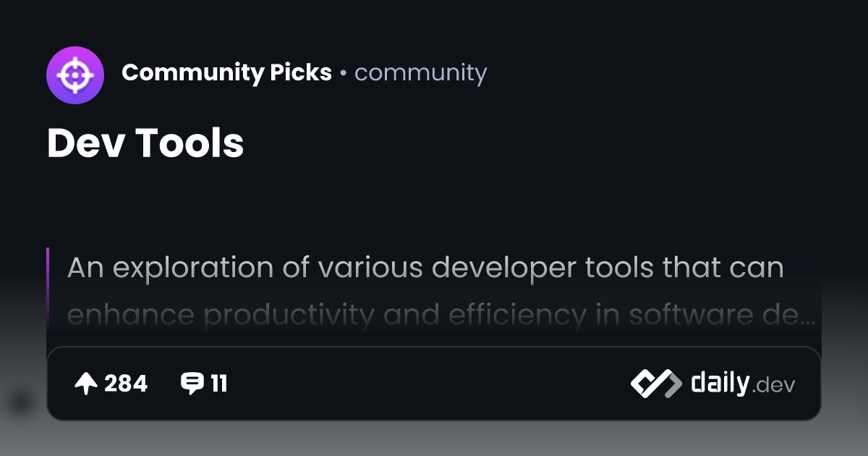Viewport: 868px width, 456px height.
Task: Select the gray "community" label
Action: click(420, 73)
